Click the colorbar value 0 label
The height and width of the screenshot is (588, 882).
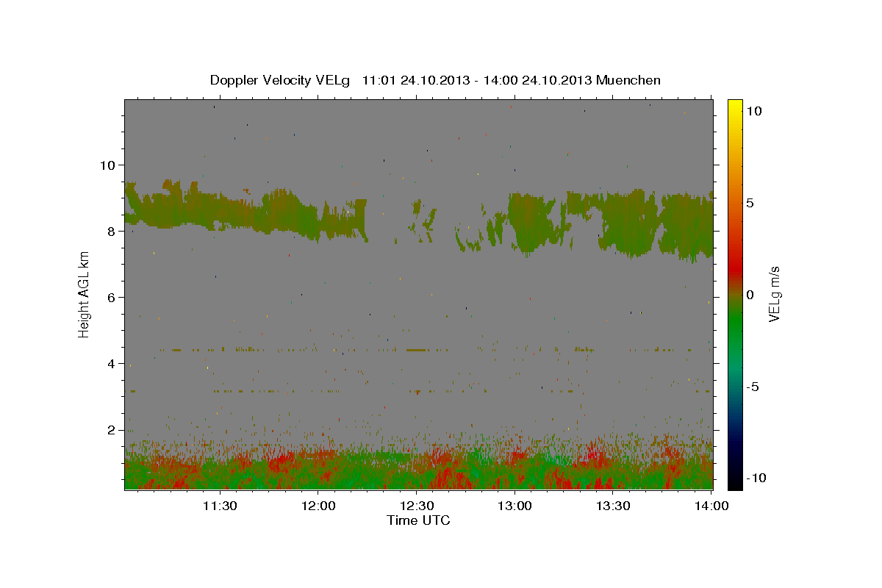point(750,295)
